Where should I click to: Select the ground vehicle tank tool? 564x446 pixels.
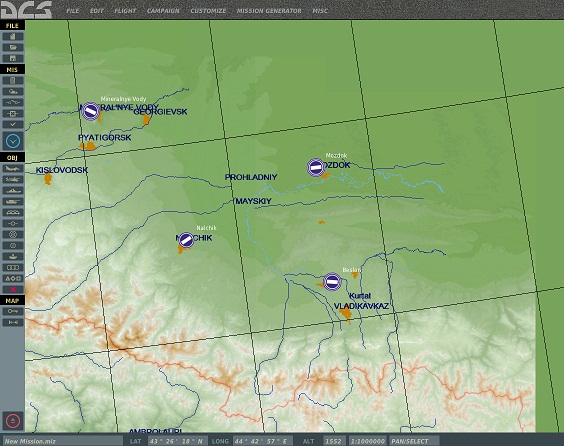tap(13, 201)
